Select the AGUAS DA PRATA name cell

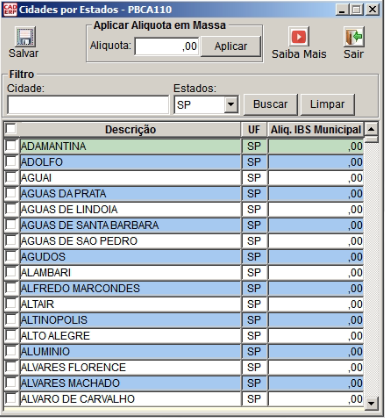(x=130, y=193)
